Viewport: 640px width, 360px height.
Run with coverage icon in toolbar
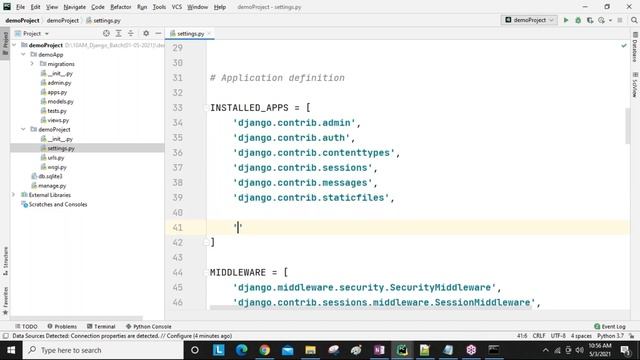pos(590,20)
